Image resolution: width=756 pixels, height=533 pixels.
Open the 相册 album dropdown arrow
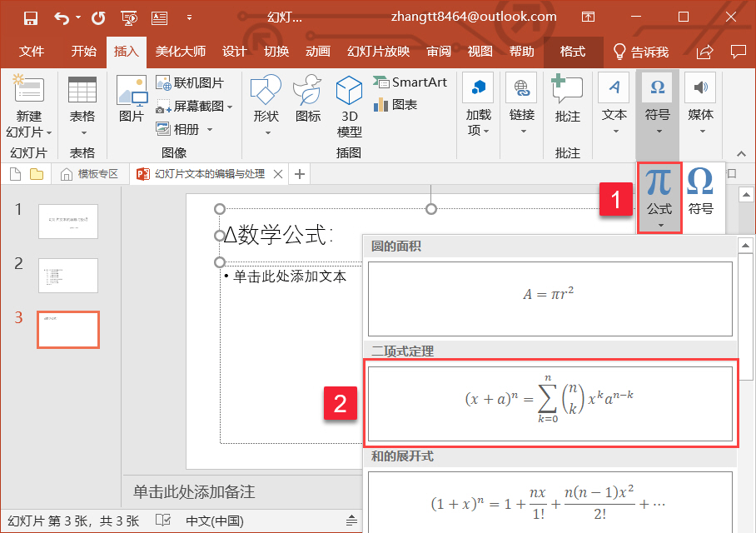point(210,129)
